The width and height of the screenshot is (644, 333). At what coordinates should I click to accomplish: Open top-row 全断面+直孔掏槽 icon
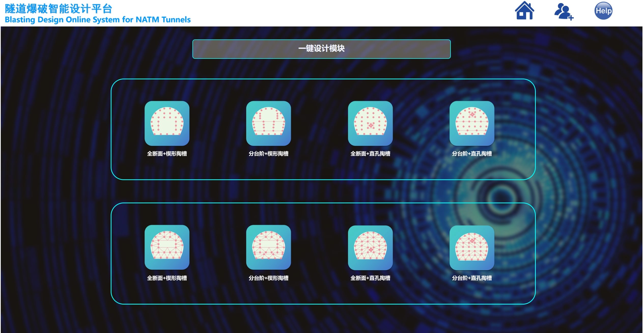point(370,123)
